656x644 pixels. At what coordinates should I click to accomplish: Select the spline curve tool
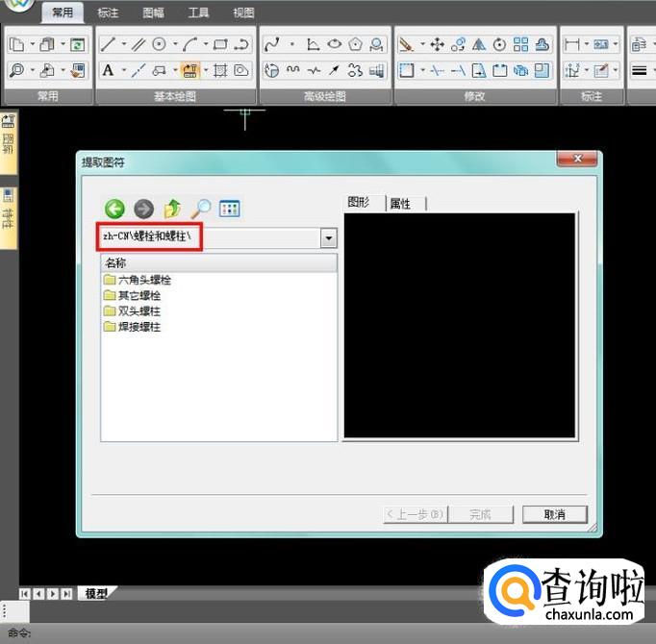[x=272, y=44]
